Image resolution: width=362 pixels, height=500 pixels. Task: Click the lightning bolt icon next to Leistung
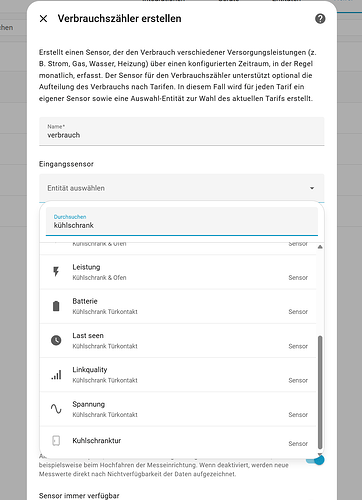56,272
